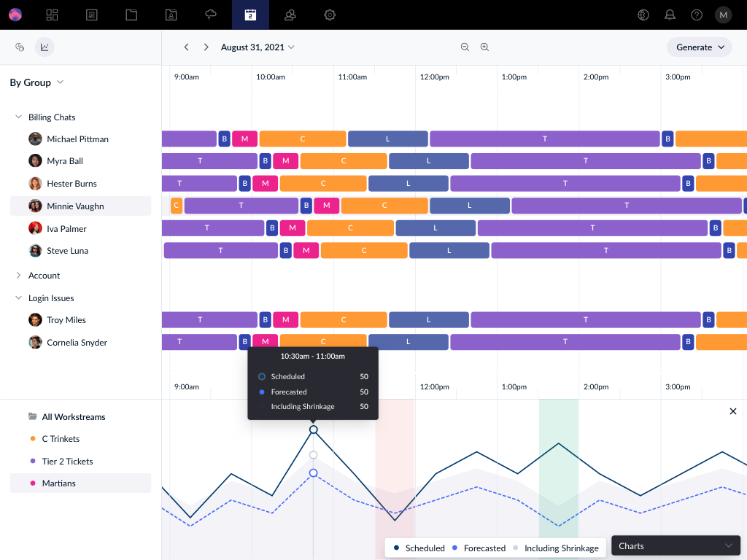747x560 pixels.
Task: Open the checklist tasks icon in top bar
Action: click(x=91, y=15)
